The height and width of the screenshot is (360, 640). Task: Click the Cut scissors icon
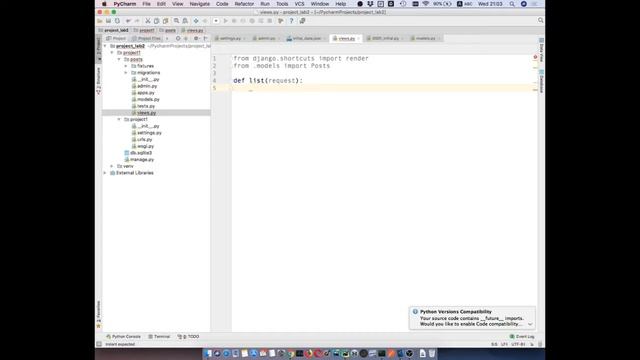(148, 21)
